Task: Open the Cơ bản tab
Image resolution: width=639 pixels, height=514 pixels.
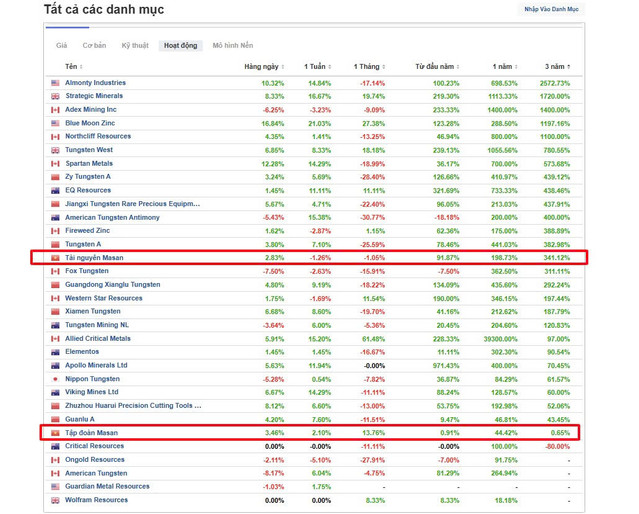Action: [x=94, y=46]
